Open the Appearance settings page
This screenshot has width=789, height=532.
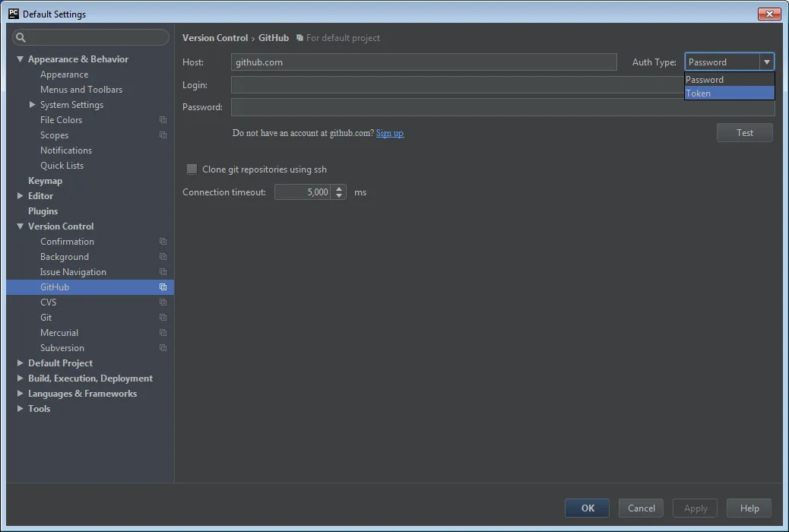[x=65, y=74]
